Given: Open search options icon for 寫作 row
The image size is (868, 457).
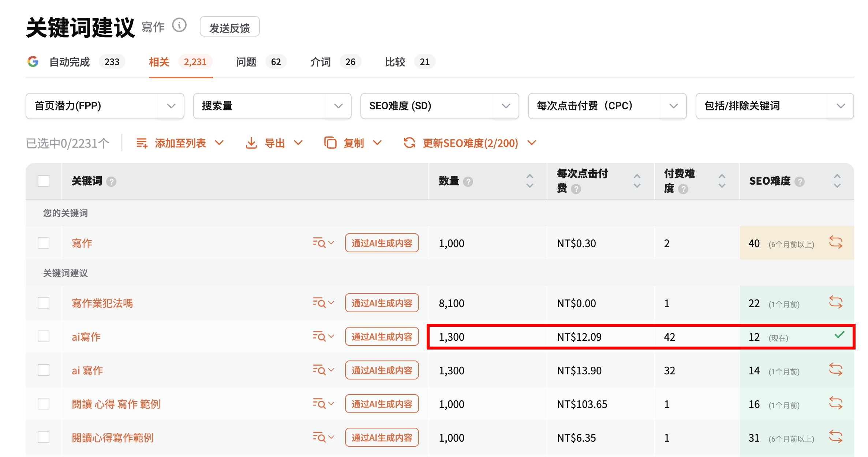Looking at the screenshot, I should [323, 243].
